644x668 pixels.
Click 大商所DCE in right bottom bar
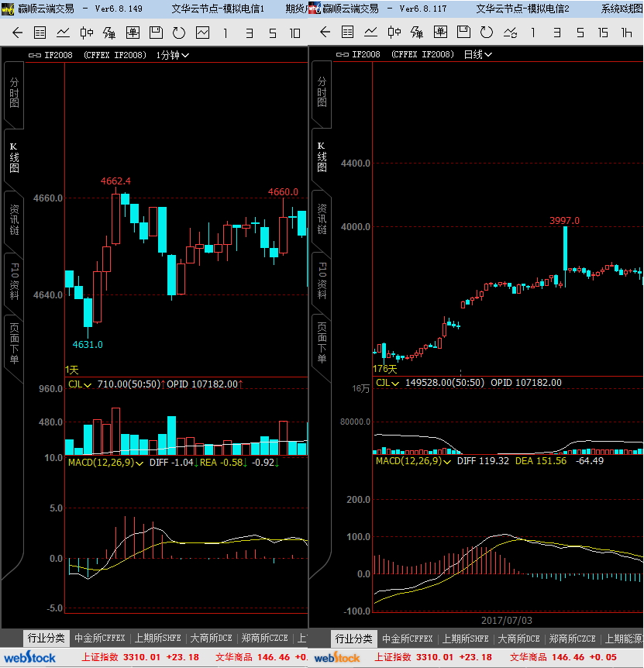pyautogui.click(x=518, y=639)
